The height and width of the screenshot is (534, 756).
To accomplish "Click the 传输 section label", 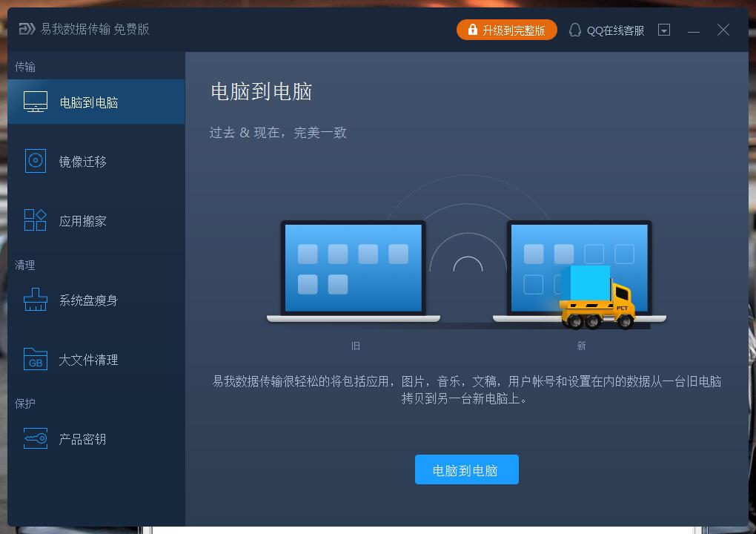I will 25,67.
